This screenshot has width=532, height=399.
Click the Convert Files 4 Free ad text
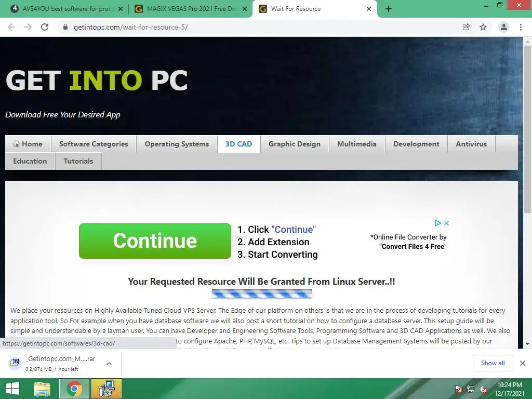point(413,247)
